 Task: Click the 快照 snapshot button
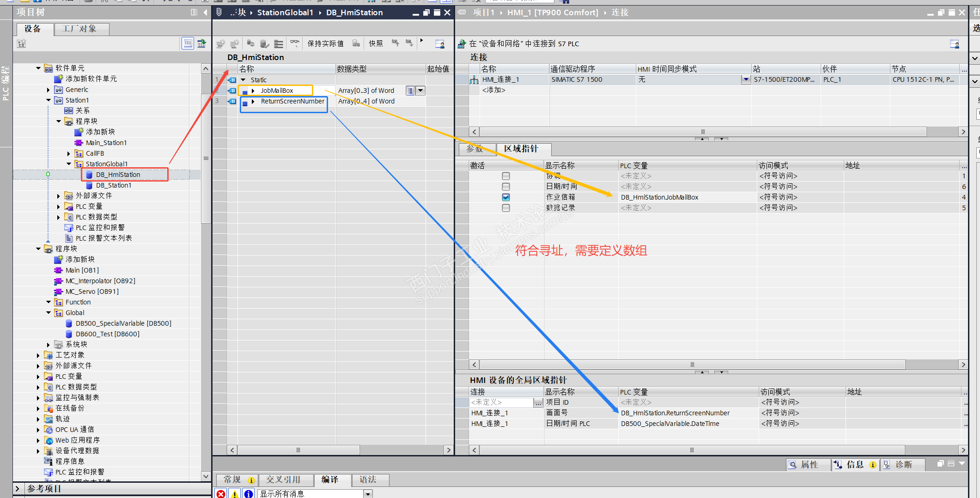pos(375,43)
